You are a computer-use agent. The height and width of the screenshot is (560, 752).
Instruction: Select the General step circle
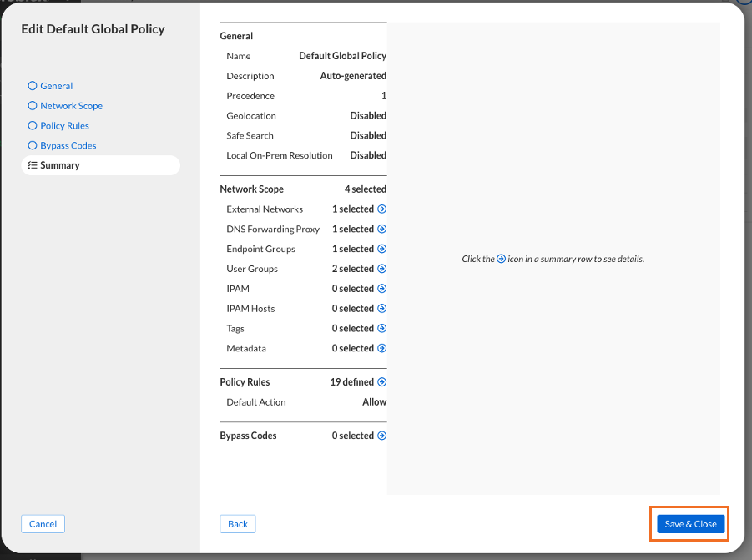click(x=33, y=86)
